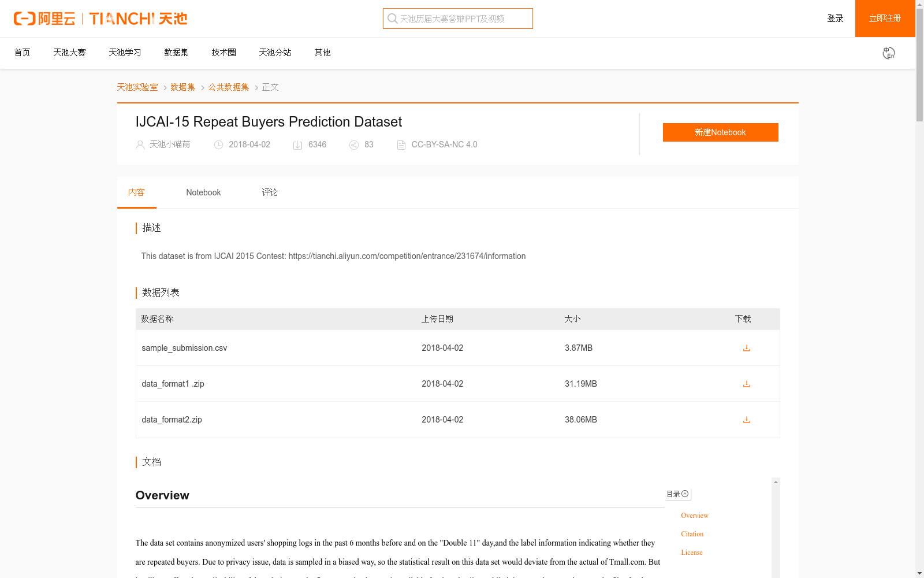
Task: Click the document panel scroll-up arrow
Action: point(776,482)
